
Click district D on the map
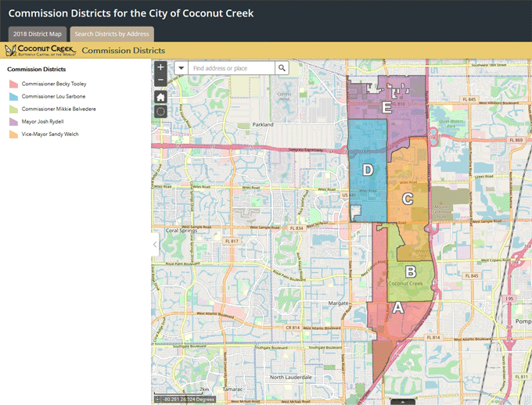tap(368, 169)
